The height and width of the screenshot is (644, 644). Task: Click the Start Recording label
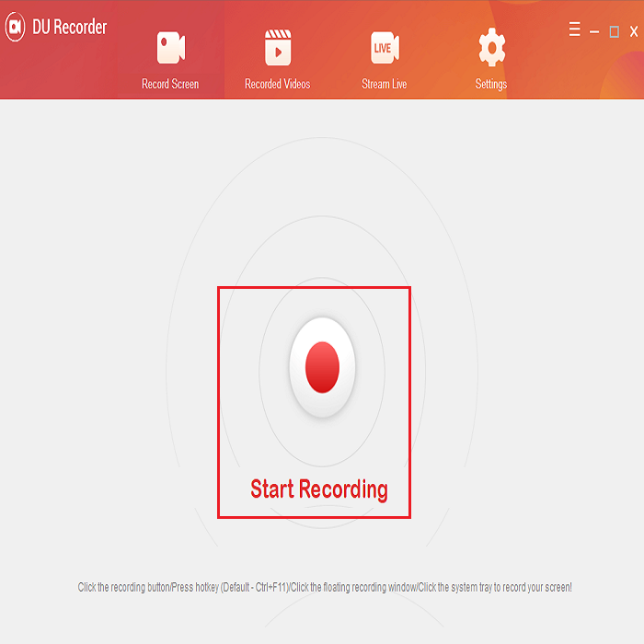319,489
